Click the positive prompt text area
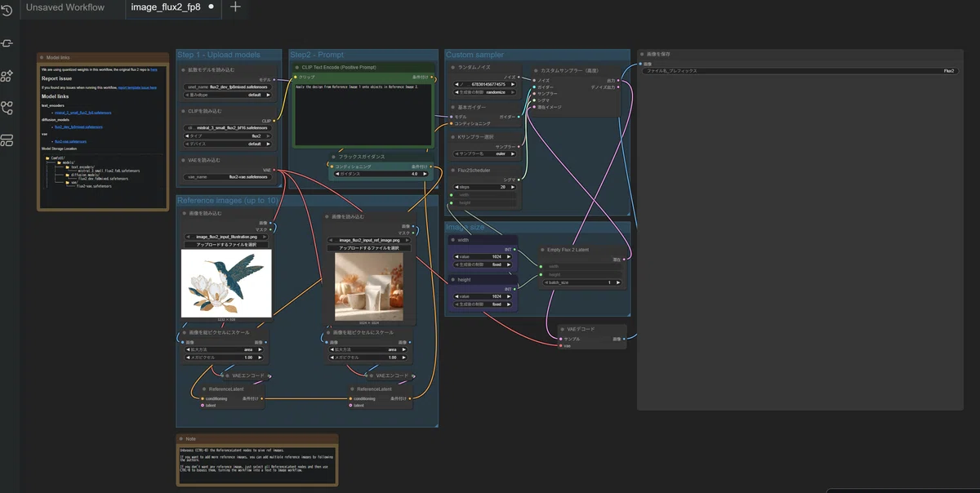980x493 pixels. 363,114
